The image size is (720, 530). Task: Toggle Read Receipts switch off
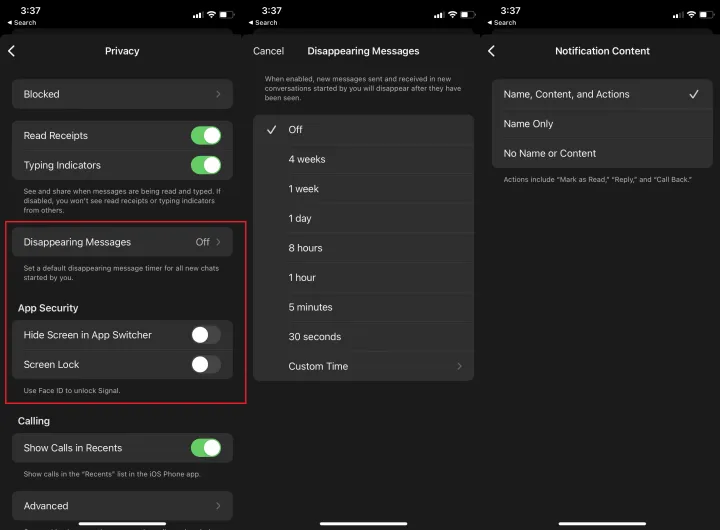(x=205, y=136)
